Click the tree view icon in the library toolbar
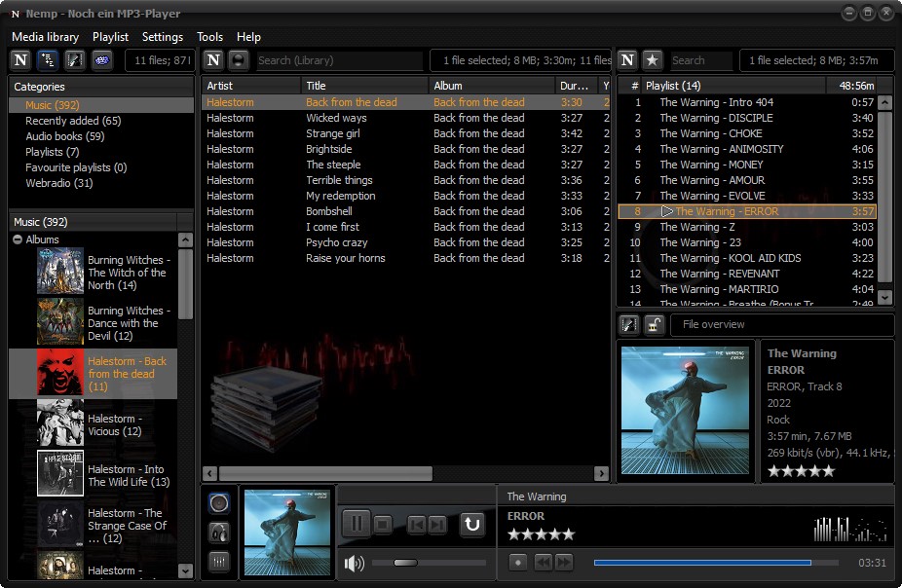The image size is (902, 588). click(48, 60)
